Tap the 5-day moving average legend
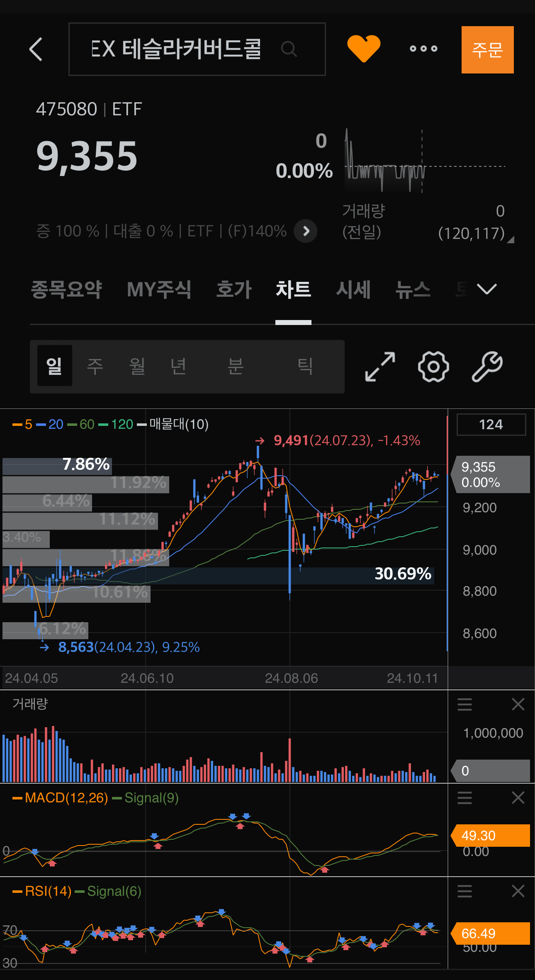The width and height of the screenshot is (535, 980). 22,424
